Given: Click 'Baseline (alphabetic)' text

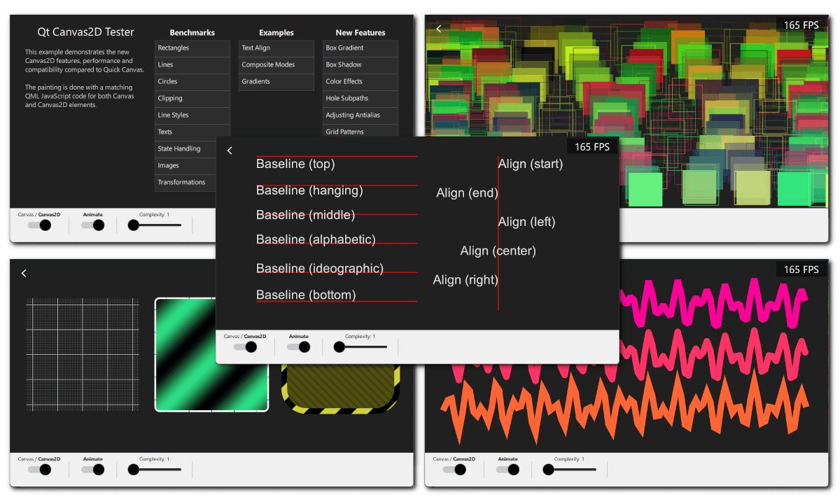Looking at the screenshot, I should pos(316,239).
